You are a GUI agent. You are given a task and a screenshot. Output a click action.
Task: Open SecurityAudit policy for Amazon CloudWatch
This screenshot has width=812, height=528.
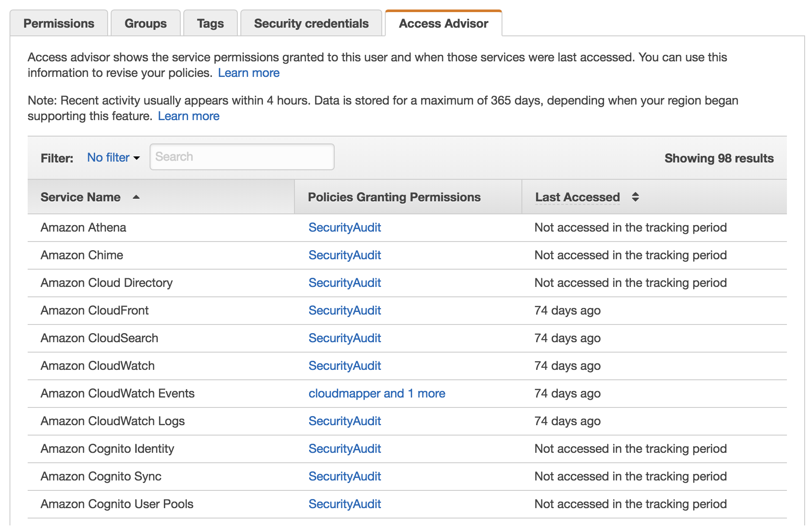pyautogui.click(x=345, y=366)
